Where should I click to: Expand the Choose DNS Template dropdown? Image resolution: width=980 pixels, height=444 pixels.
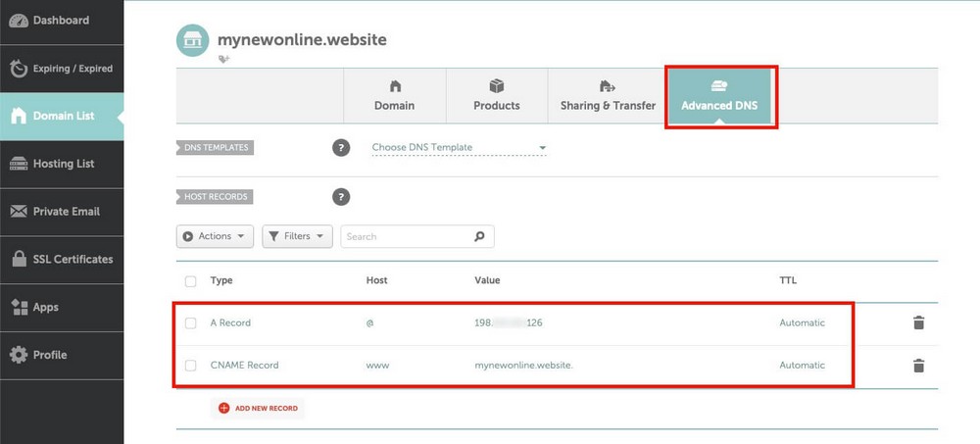click(459, 148)
